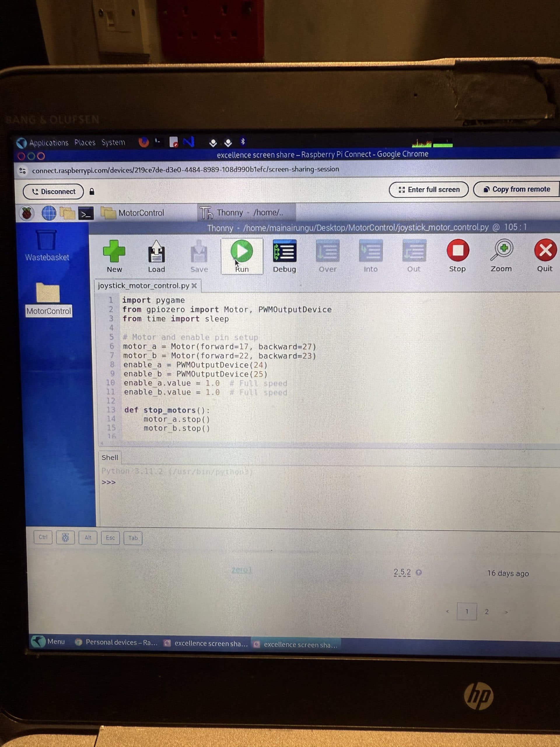
Task: Click the green Run button in Thonny
Action: [x=242, y=252]
